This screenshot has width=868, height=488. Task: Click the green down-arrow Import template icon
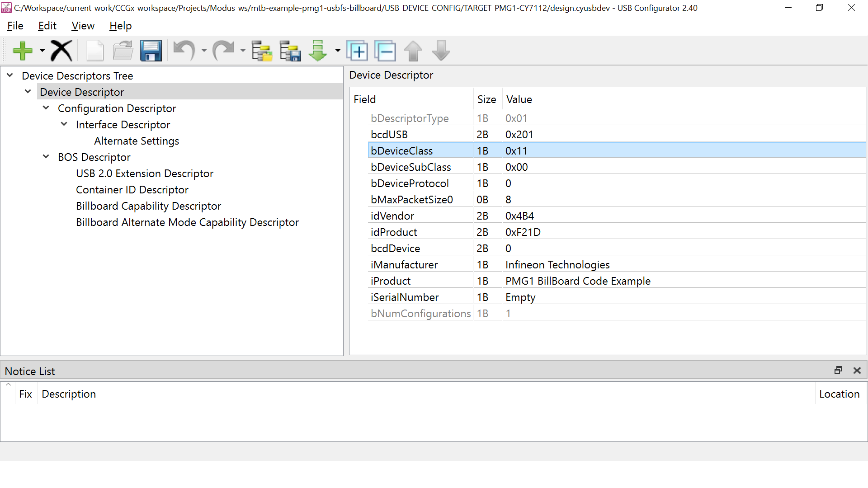pos(318,51)
